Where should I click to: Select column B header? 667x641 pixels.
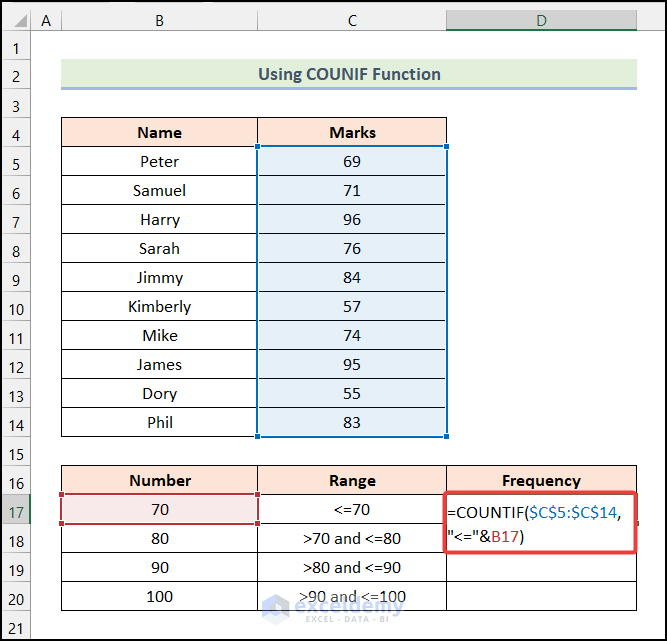[x=159, y=20]
